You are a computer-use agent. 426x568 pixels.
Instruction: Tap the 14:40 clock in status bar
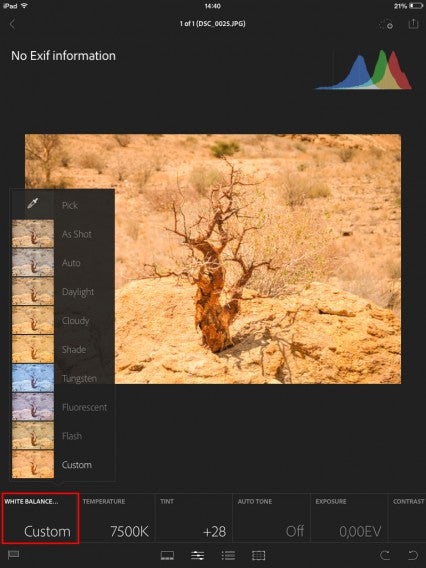pos(213,6)
